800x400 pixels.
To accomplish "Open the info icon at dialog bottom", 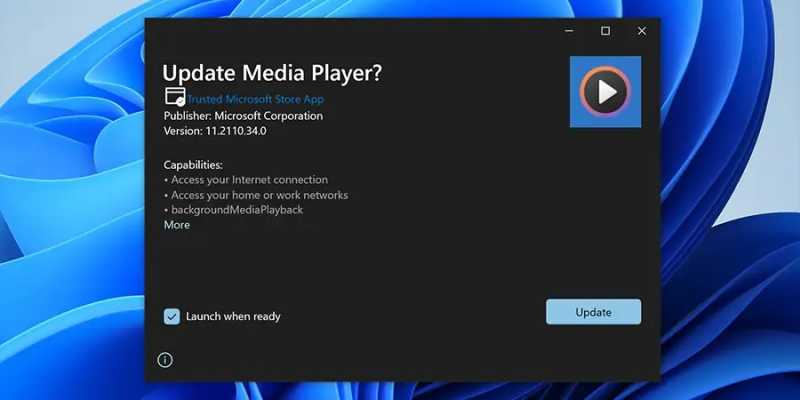I will point(166,359).
